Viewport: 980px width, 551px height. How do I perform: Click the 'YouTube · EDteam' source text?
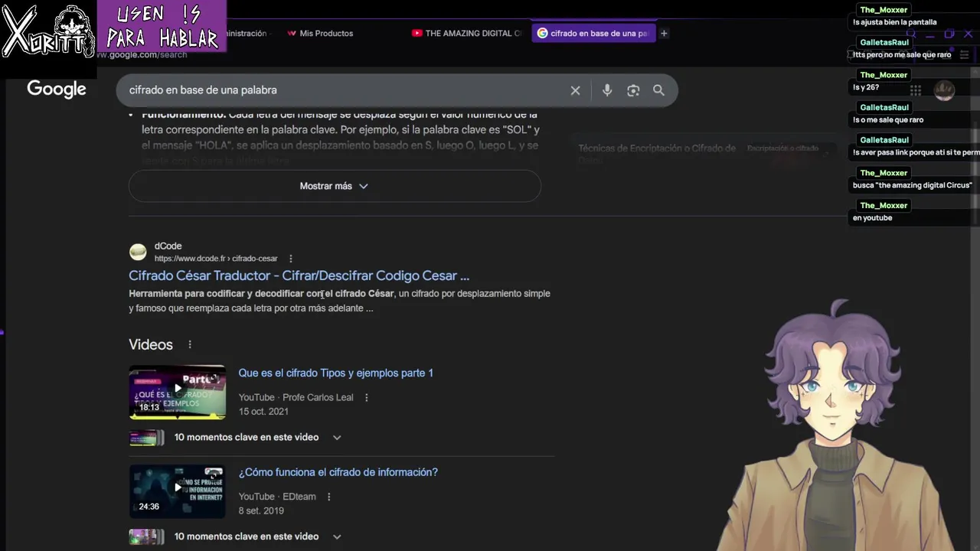[277, 497]
